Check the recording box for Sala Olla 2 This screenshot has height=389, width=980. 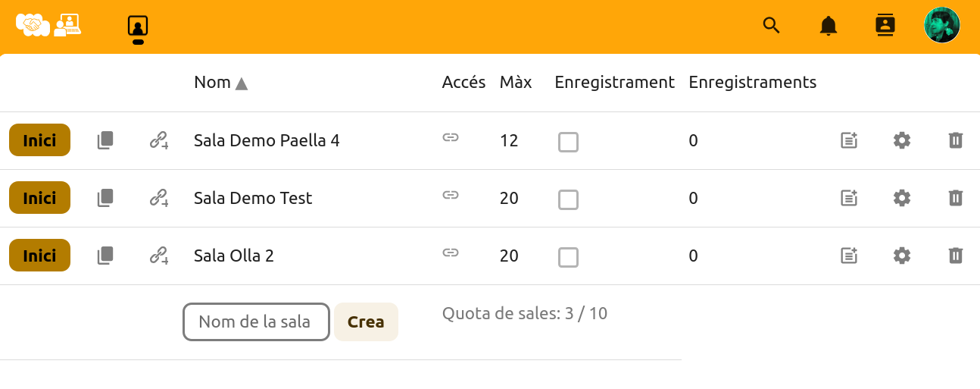coord(568,257)
